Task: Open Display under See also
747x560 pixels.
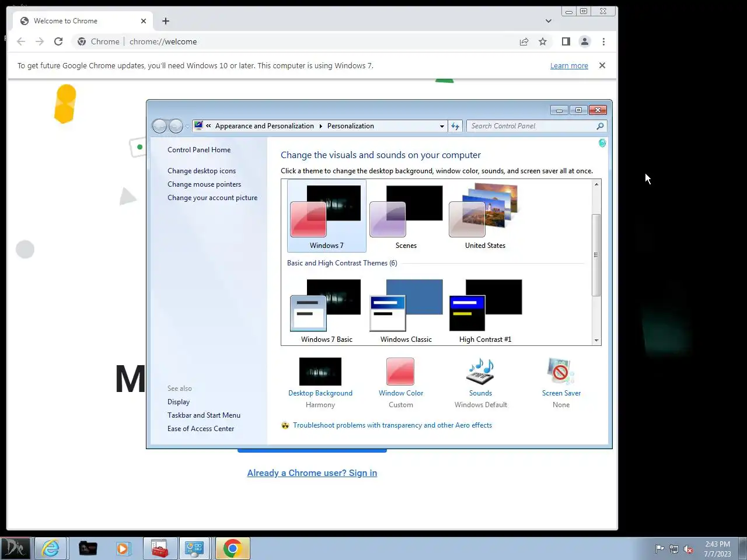Action: [179, 402]
